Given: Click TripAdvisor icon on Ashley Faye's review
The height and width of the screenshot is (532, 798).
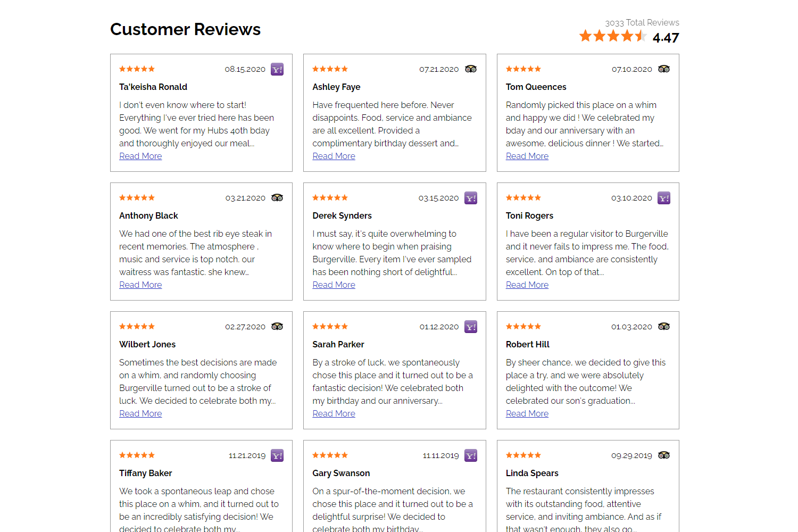Looking at the screenshot, I should (x=471, y=69).
